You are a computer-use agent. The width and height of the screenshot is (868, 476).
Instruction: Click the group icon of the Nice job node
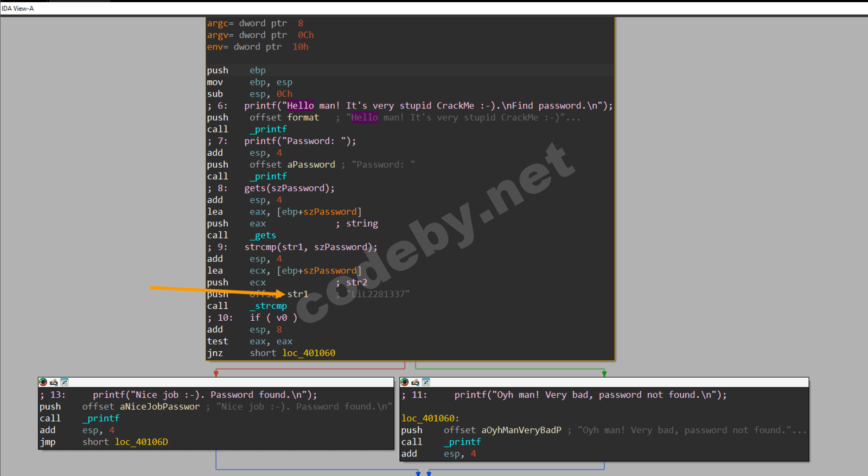[64, 382]
